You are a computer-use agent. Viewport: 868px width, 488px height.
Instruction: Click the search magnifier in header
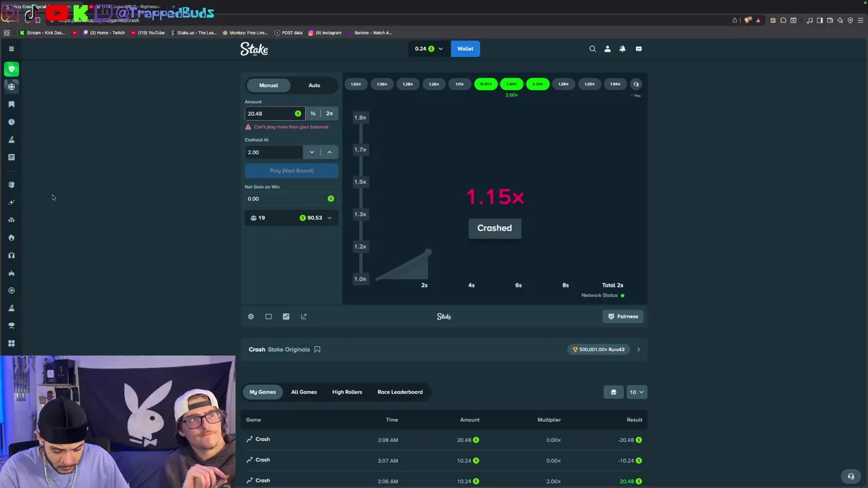(x=593, y=49)
